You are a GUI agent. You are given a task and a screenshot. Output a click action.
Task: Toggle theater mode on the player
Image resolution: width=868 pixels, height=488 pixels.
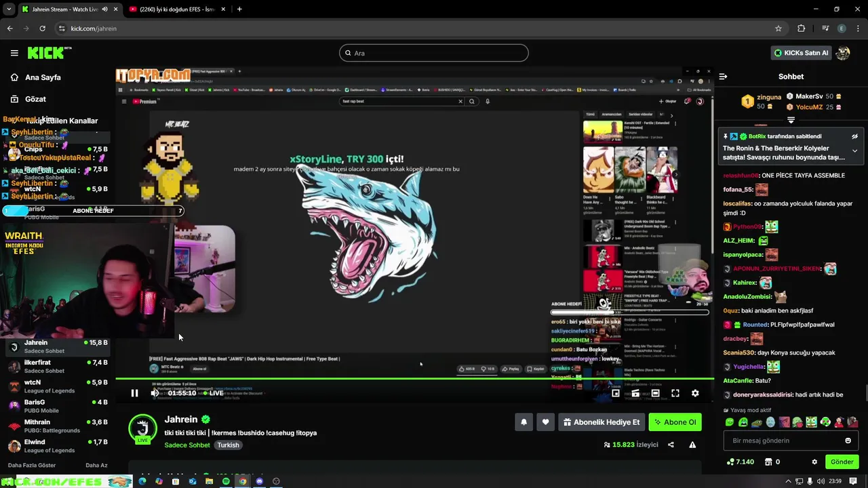[655, 393]
